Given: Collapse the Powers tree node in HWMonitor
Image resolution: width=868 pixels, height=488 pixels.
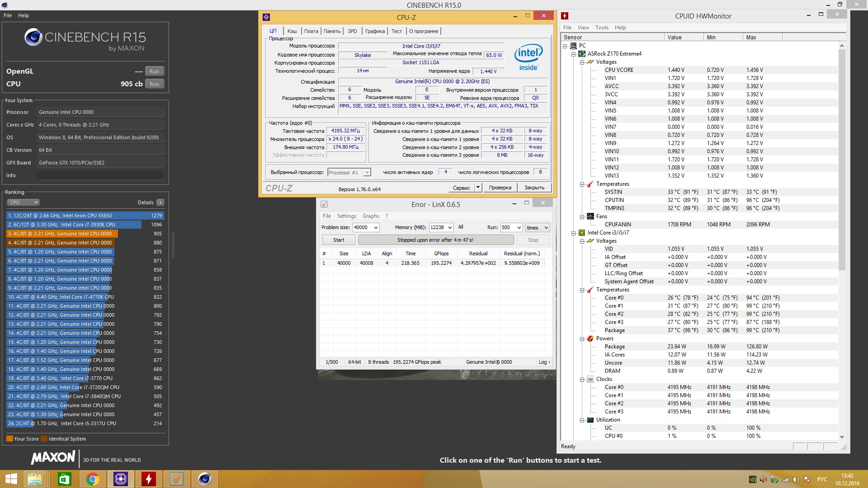Looking at the screenshot, I should coord(582,338).
